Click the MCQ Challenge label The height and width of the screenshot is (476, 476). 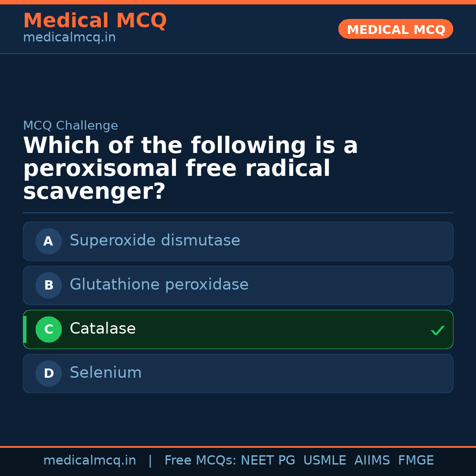[70, 126]
